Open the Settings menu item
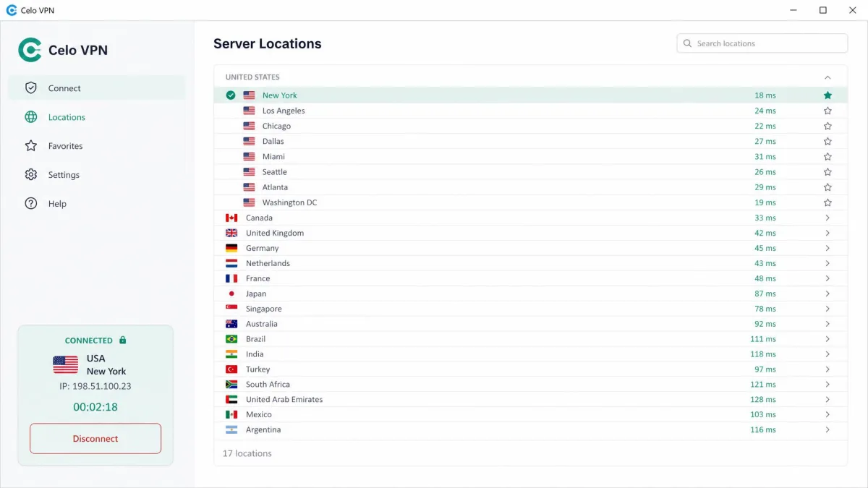Screen dimensions: 868x488 point(97,175)
